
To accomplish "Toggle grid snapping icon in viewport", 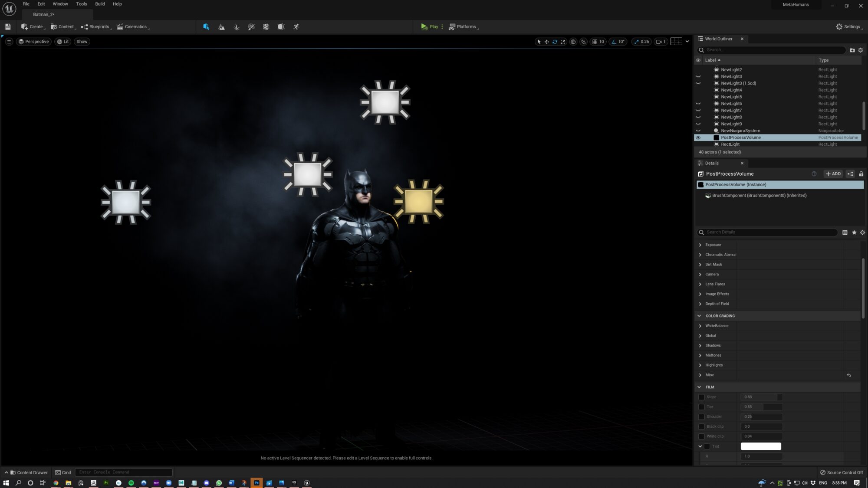I will pyautogui.click(x=595, y=42).
